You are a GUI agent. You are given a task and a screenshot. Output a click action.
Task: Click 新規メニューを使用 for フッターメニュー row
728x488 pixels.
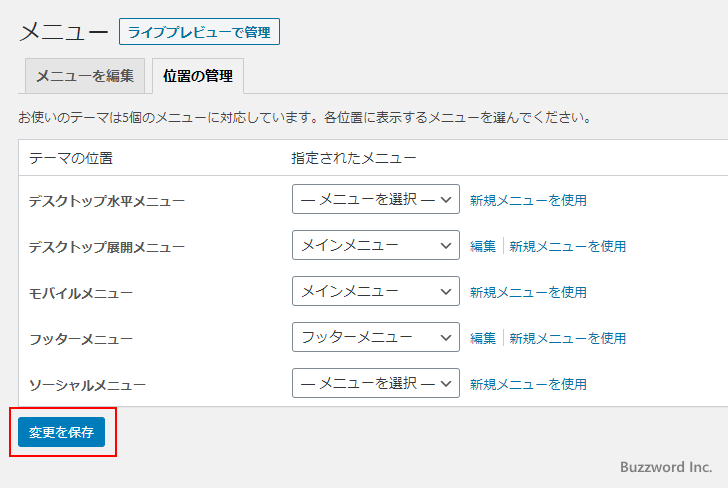pyautogui.click(x=567, y=338)
